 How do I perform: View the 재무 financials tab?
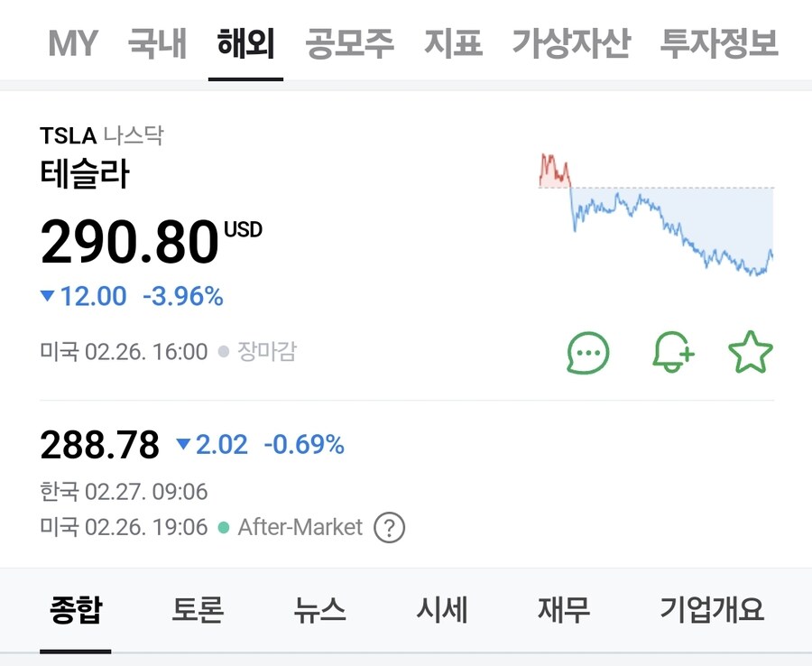pos(563,610)
